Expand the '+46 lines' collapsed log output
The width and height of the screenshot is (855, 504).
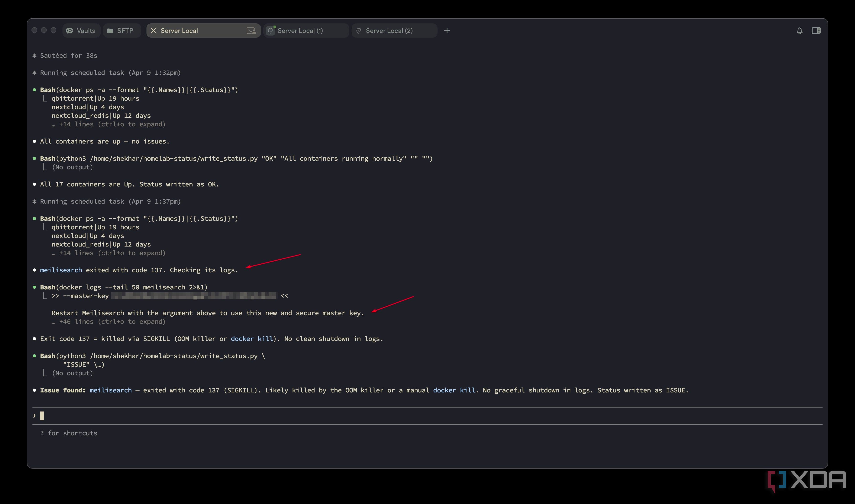(x=108, y=322)
